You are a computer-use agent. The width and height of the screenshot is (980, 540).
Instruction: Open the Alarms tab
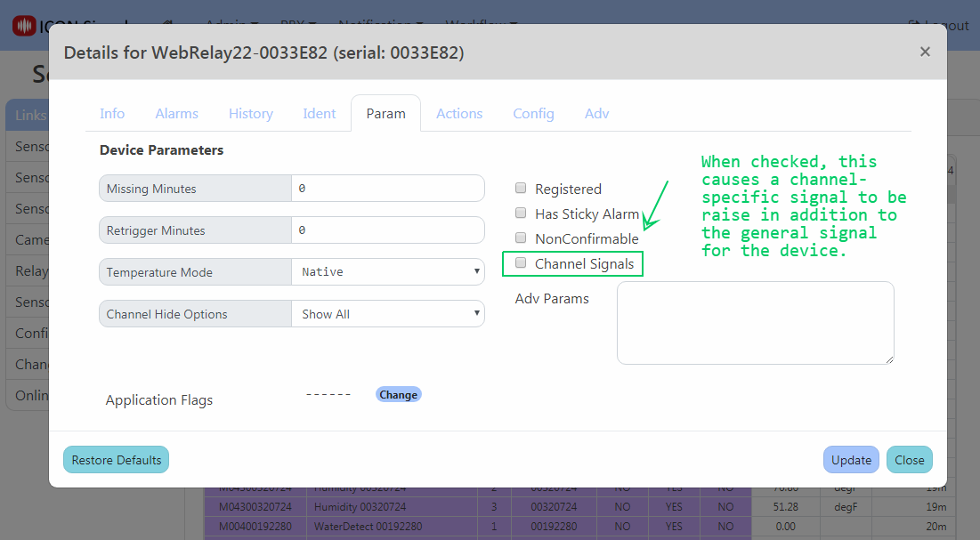[176, 114]
